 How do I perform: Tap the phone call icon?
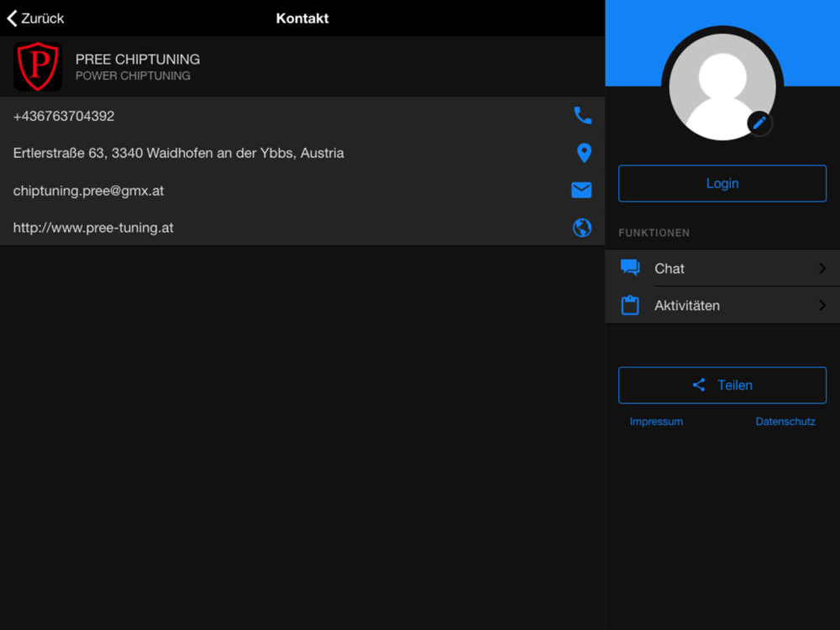pos(582,116)
